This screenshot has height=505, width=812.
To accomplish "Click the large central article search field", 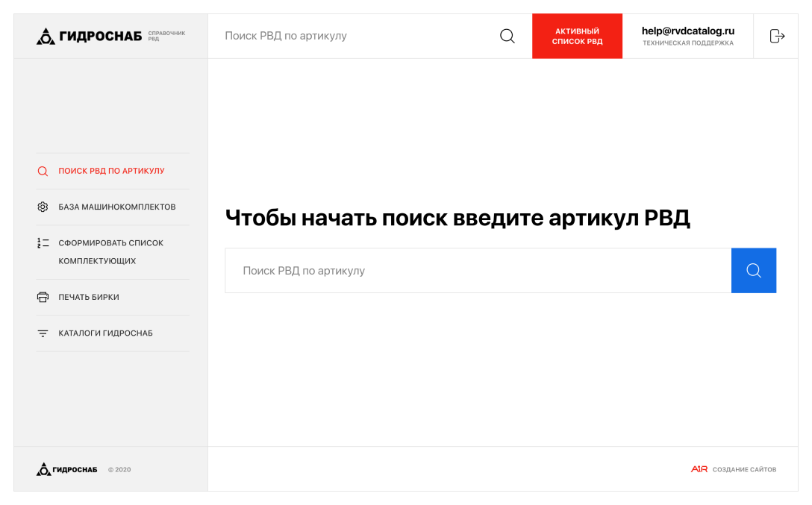I will (x=478, y=271).
